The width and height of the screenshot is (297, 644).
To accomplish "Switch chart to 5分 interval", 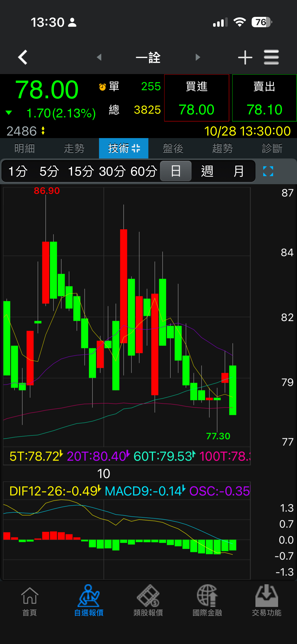I will 49,171.
